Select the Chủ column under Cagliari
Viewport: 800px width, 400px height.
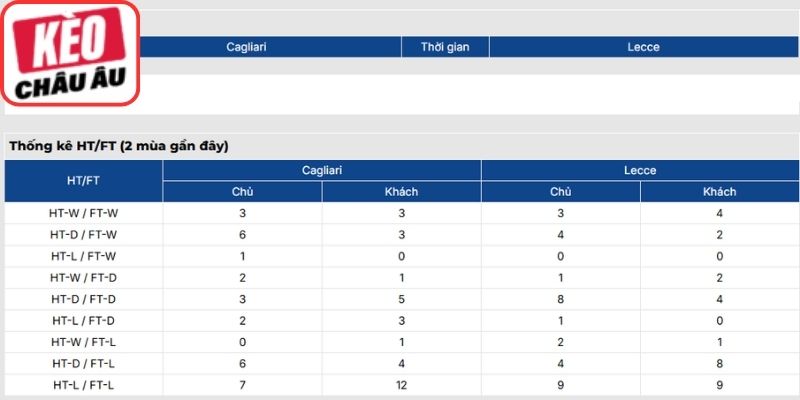pyautogui.click(x=242, y=192)
